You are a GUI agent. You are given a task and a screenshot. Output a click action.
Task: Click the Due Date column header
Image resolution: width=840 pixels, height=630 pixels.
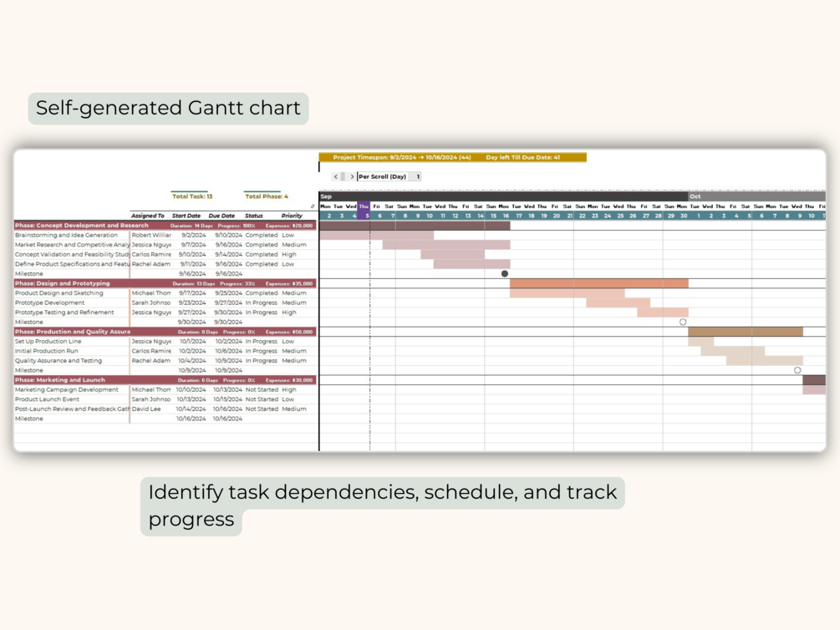tap(221, 216)
